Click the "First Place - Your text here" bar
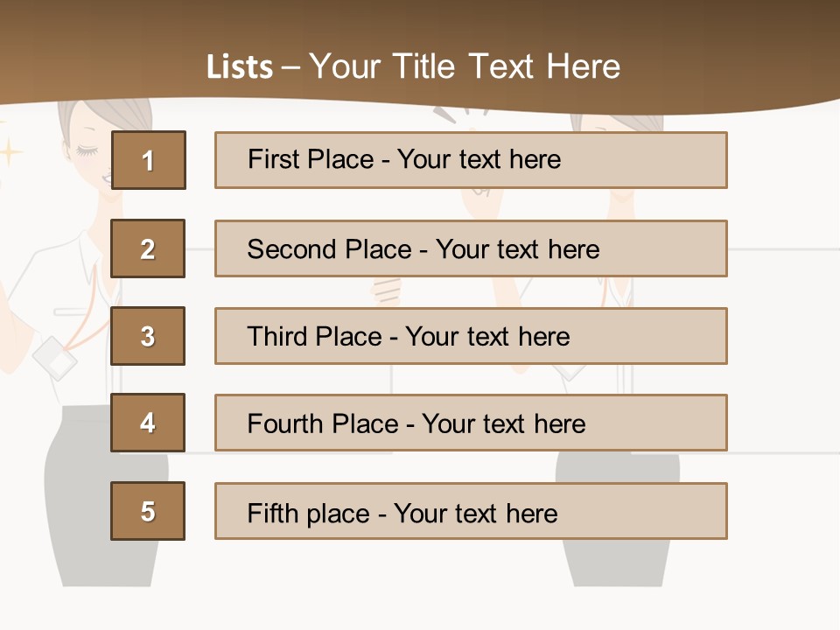840x630 pixels. (471, 160)
